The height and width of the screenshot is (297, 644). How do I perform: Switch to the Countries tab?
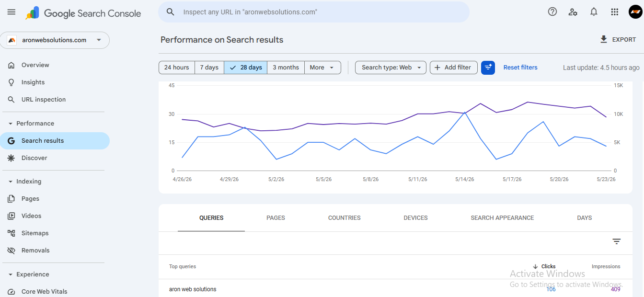[x=345, y=218]
